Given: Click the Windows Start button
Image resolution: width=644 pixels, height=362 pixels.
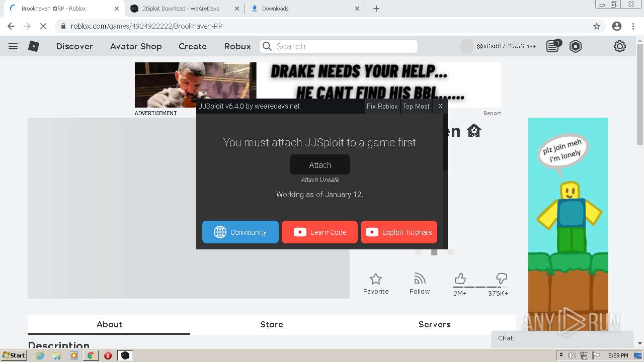Looking at the screenshot, I should pos(14,355).
